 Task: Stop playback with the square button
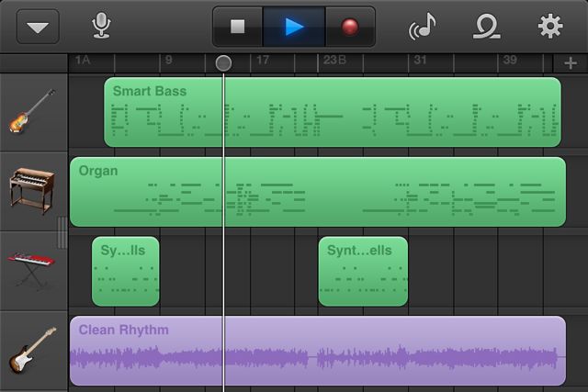click(x=238, y=27)
